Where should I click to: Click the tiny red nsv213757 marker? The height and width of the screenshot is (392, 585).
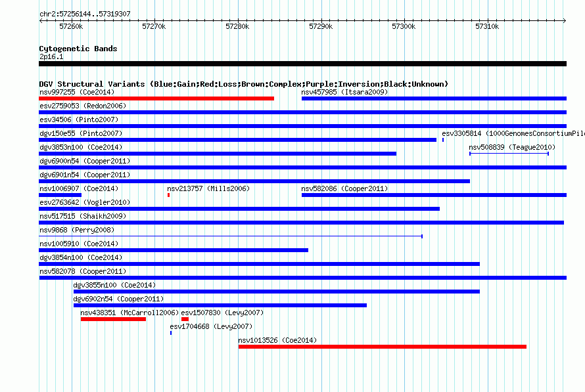point(169,195)
